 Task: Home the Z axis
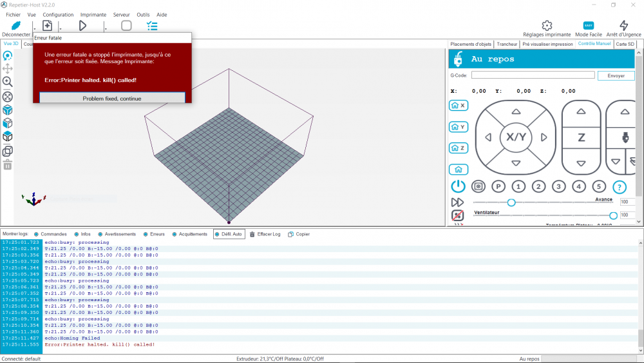(x=459, y=148)
